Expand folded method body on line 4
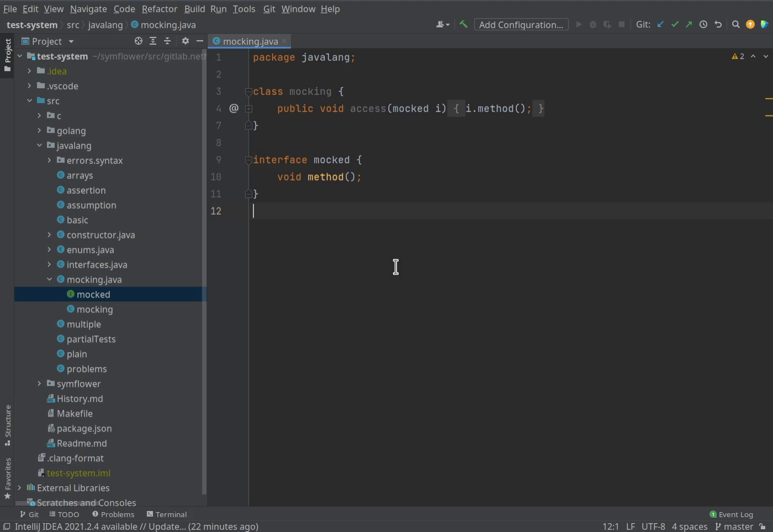 tap(249, 109)
